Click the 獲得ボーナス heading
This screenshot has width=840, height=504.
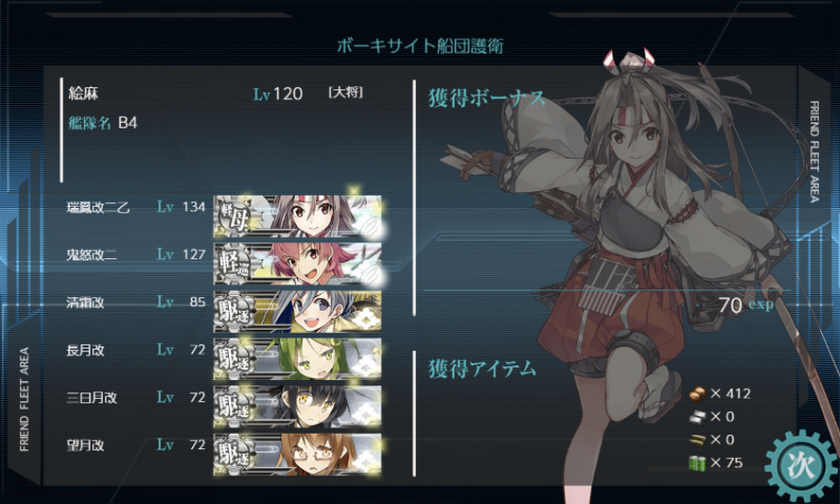pos(487,98)
